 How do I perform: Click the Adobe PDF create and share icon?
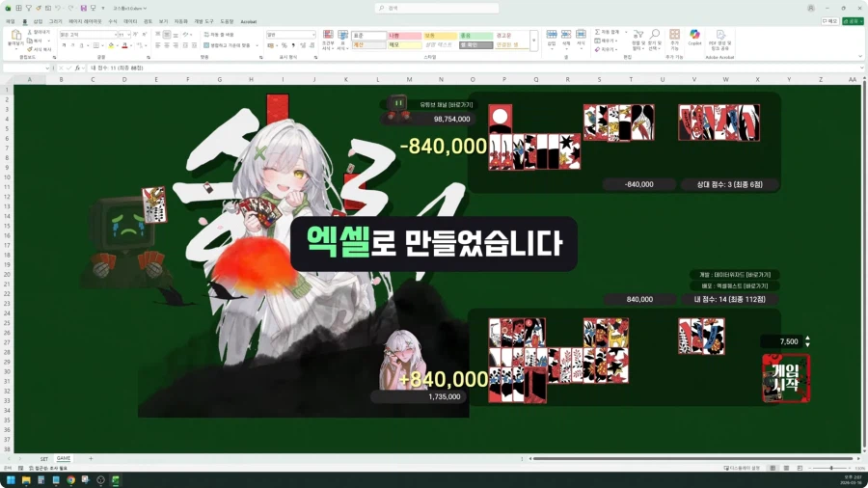tap(720, 35)
